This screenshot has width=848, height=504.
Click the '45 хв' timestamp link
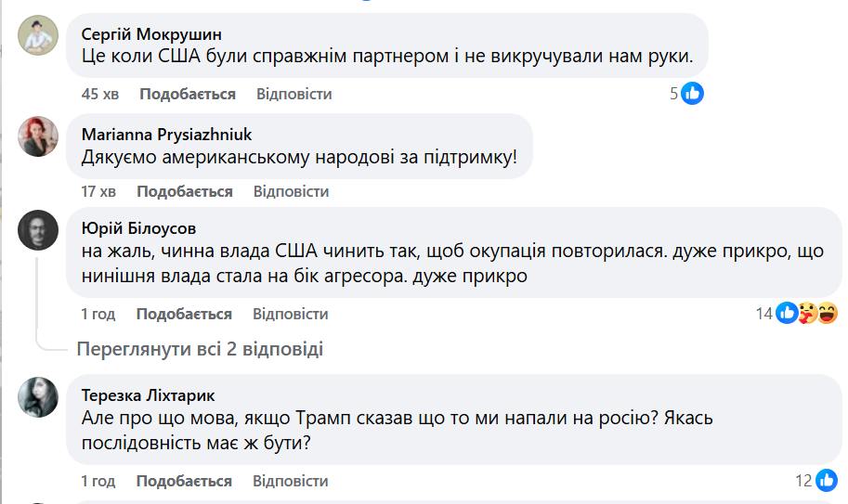(x=100, y=94)
